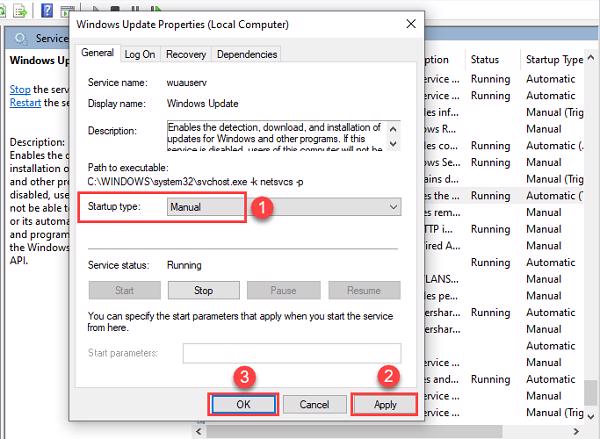Go to the Dependencies tab
The image size is (600, 439).
coord(246,54)
